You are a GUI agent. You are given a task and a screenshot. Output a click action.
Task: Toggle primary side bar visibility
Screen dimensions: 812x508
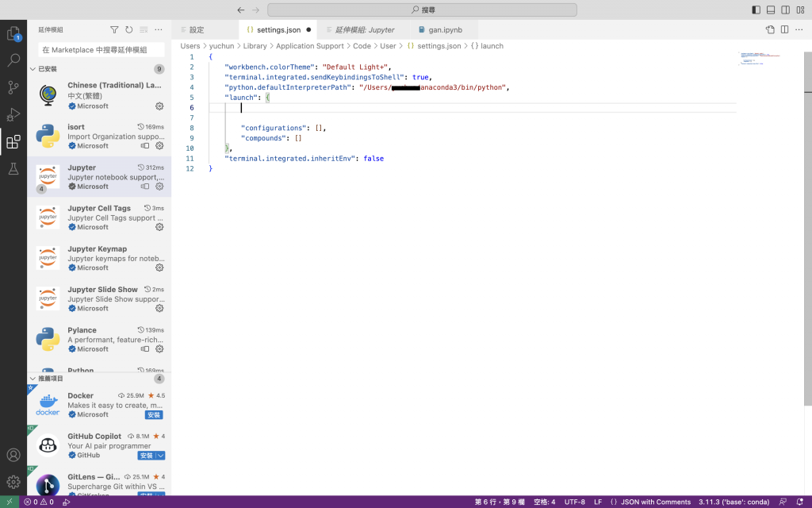pyautogui.click(x=756, y=10)
